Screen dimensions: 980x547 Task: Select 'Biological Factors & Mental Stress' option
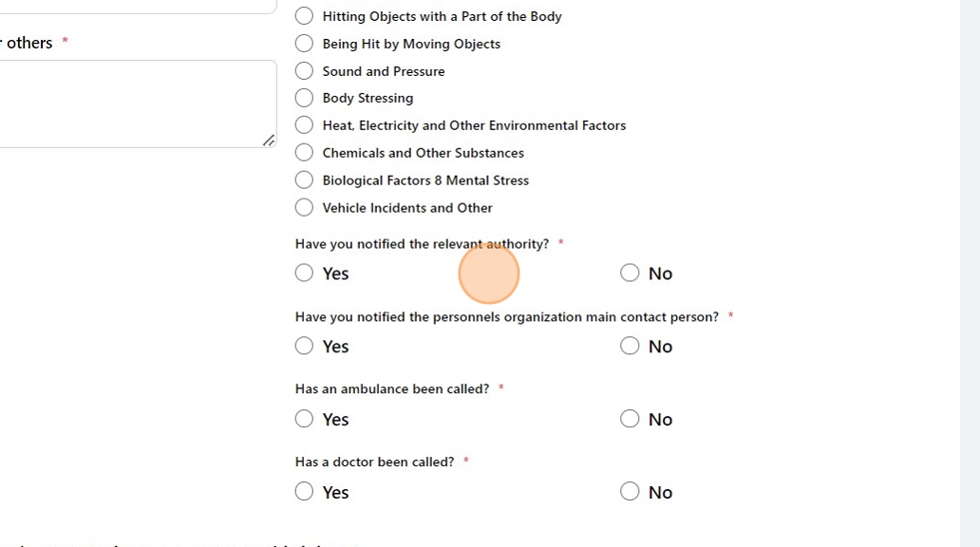click(304, 180)
